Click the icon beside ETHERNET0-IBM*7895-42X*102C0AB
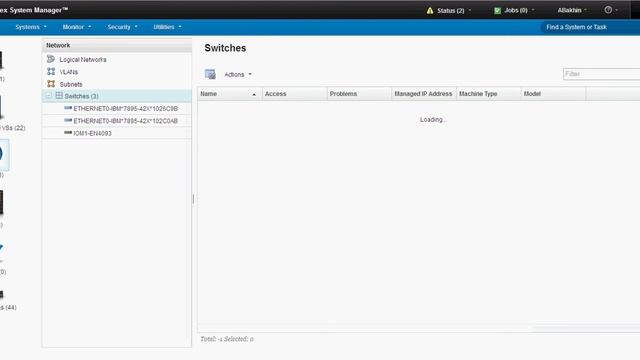Image resolution: width=640 pixels, height=360 pixels. (x=68, y=120)
